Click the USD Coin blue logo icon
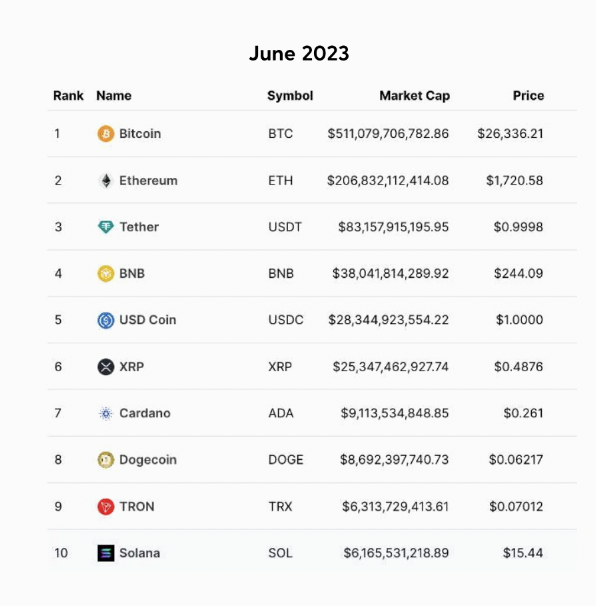 [x=106, y=320]
